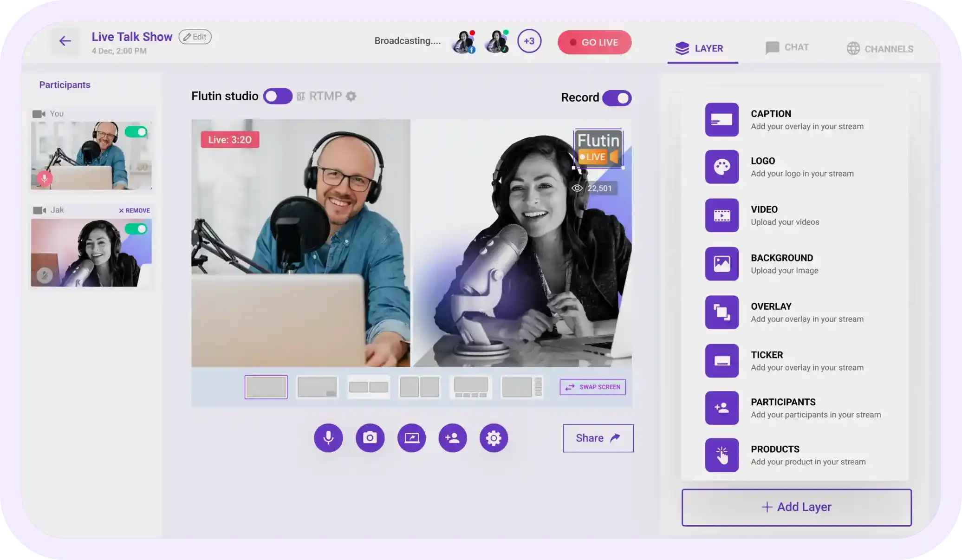The image size is (962, 560).
Task: Toggle the Flutin studio / RTMP switch
Action: 278,97
